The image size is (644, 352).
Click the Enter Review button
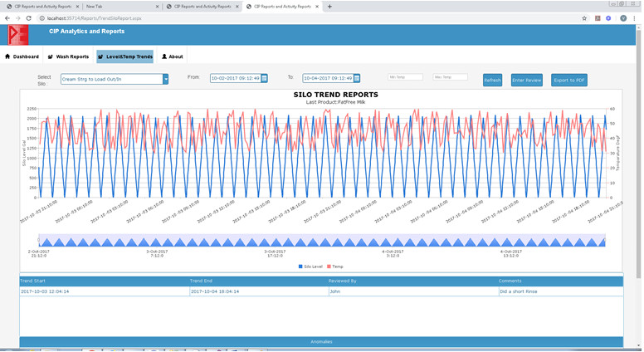pyautogui.click(x=526, y=80)
